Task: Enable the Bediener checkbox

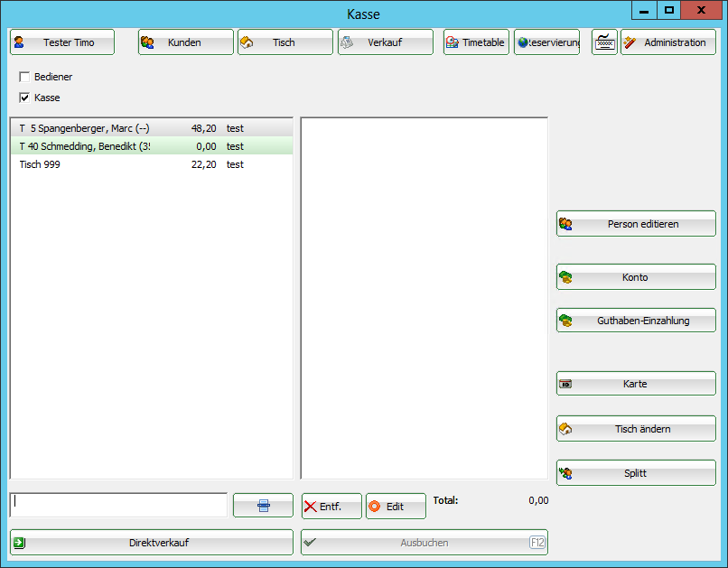Action: (x=24, y=78)
